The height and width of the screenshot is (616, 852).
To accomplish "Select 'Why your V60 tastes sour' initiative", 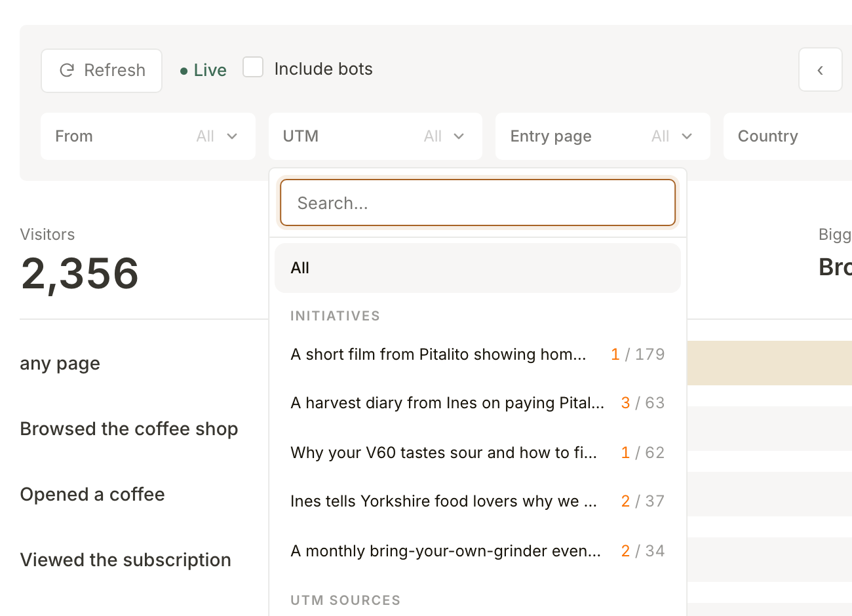I will (x=478, y=453).
